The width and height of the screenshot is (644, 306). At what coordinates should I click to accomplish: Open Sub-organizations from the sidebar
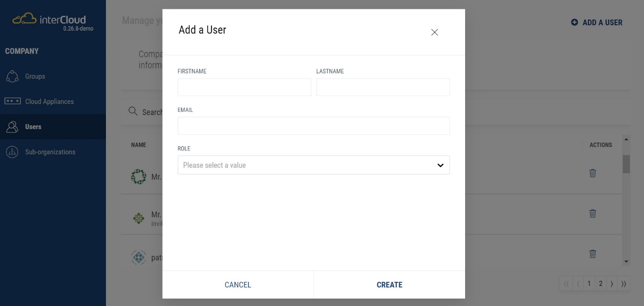pos(50,152)
